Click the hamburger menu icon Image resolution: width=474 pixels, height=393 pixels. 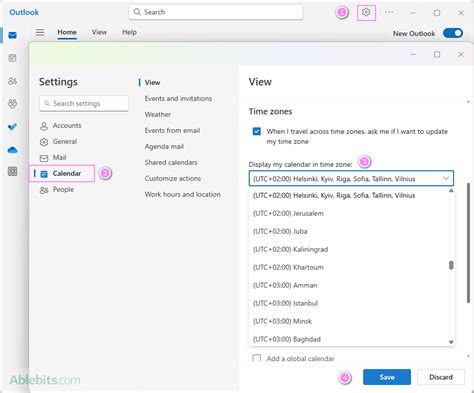click(40, 32)
